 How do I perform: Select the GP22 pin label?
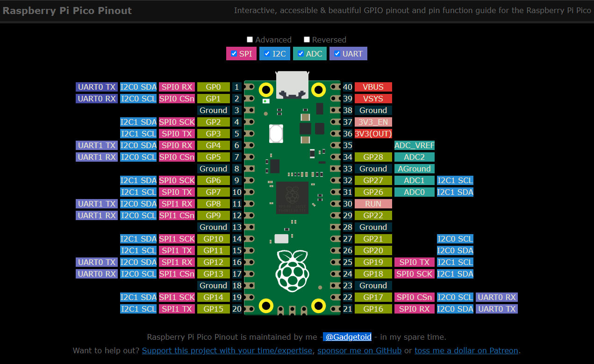pos(373,215)
